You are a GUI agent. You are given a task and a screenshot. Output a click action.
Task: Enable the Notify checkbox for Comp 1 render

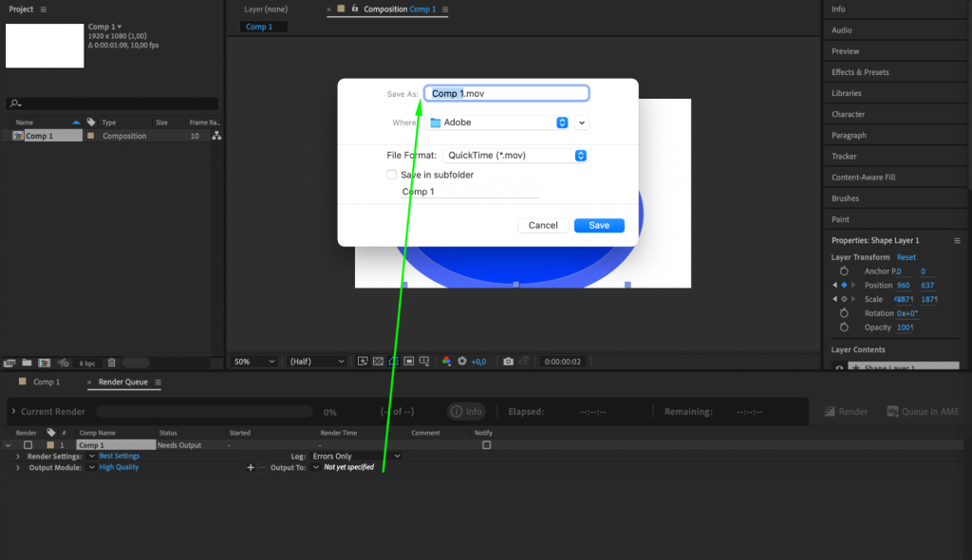(486, 444)
